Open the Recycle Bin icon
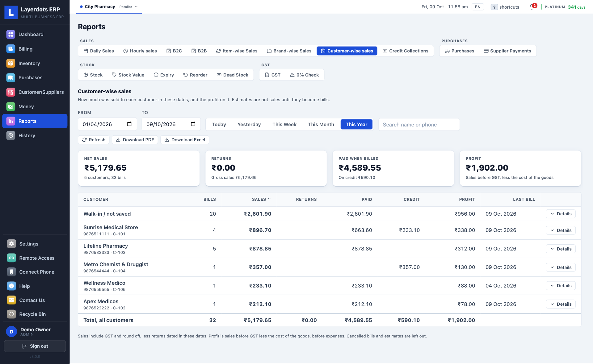This screenshot has width=593, height=364. [x=11, y=314]
